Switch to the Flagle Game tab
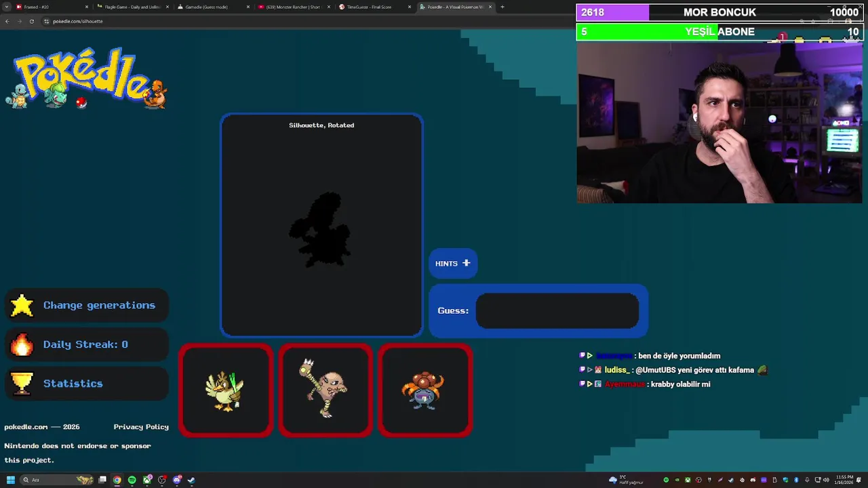This screenshot has height=488, width=868. click(132, 7)
